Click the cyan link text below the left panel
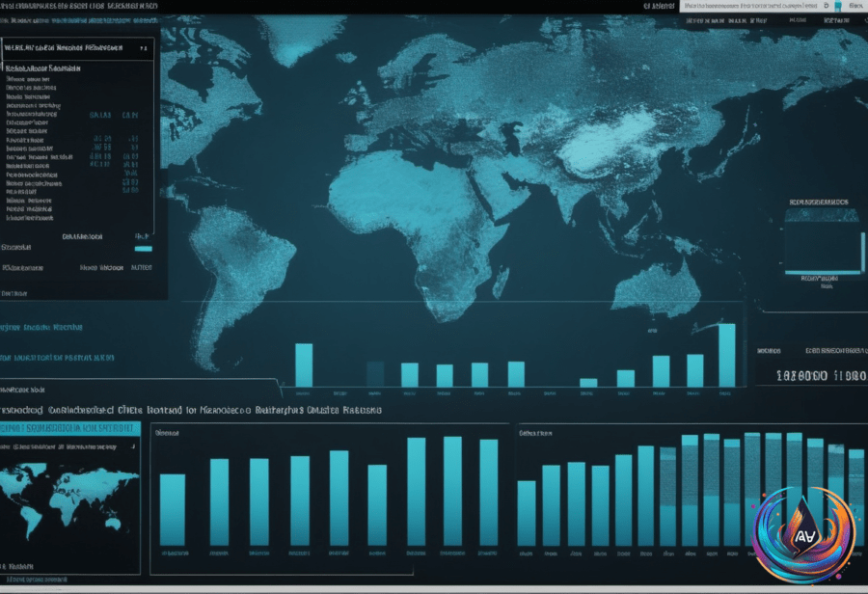The width and height of the screenshot is (868, 594). point(41,327)
